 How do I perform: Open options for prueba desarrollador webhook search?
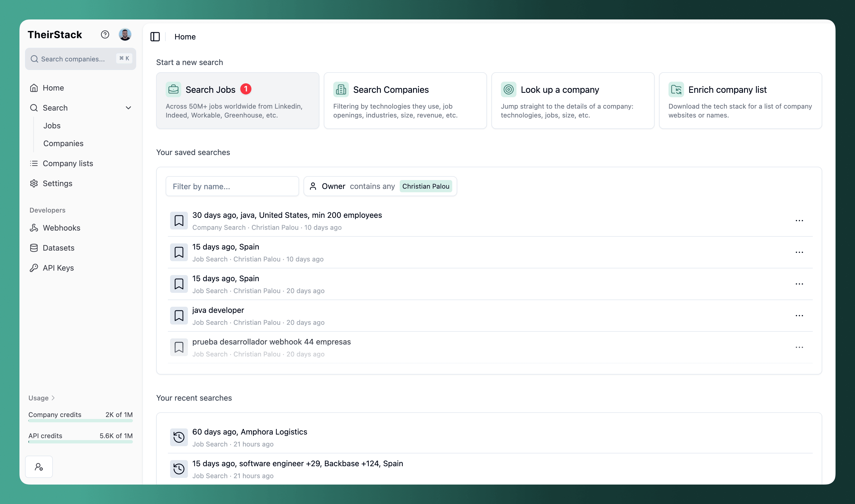[799, 347]
